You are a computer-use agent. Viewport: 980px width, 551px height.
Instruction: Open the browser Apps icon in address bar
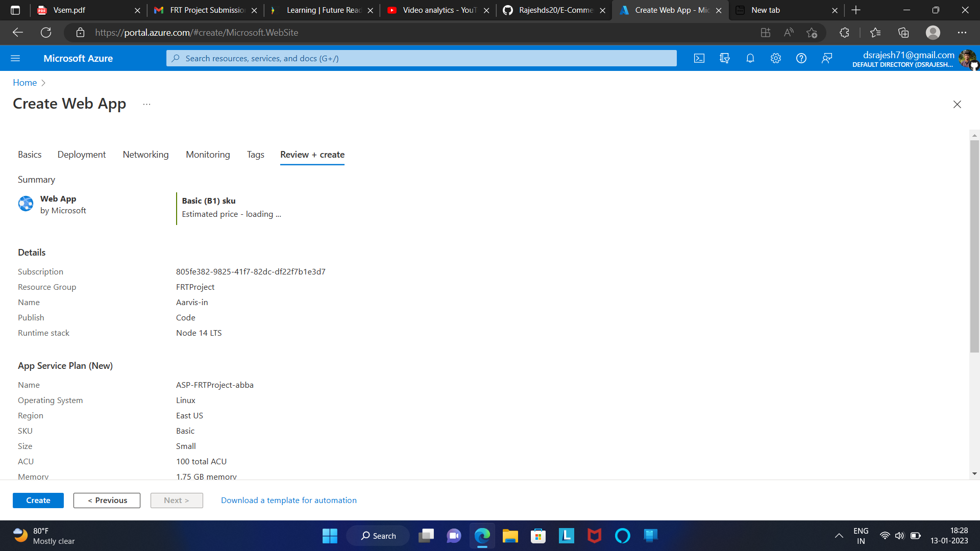pyautogui.click(x=766, y=33)
